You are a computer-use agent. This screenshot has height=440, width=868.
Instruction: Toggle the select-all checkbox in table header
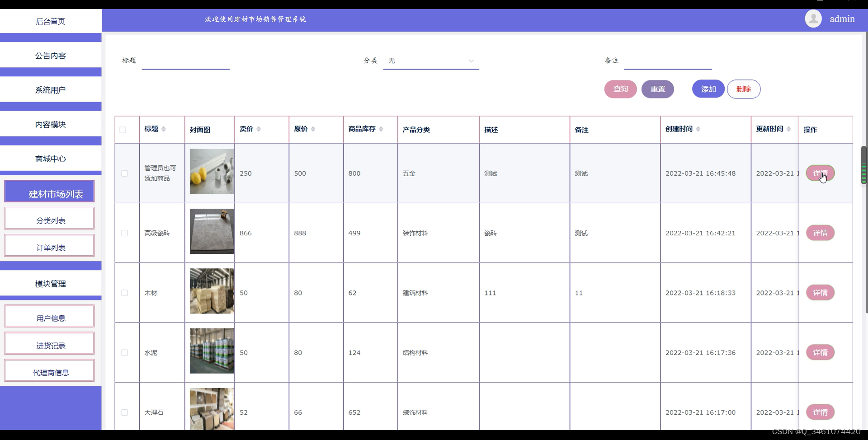(123, 130)
